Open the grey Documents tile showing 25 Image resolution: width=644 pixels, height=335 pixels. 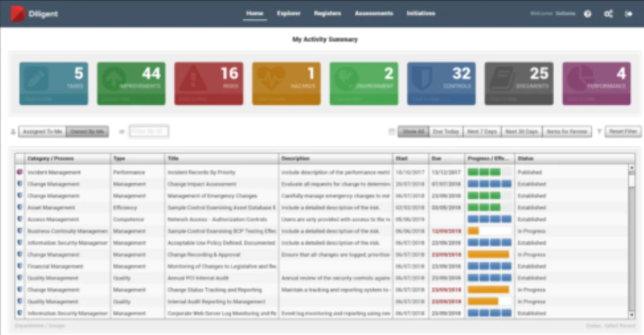tap(519, 83)
